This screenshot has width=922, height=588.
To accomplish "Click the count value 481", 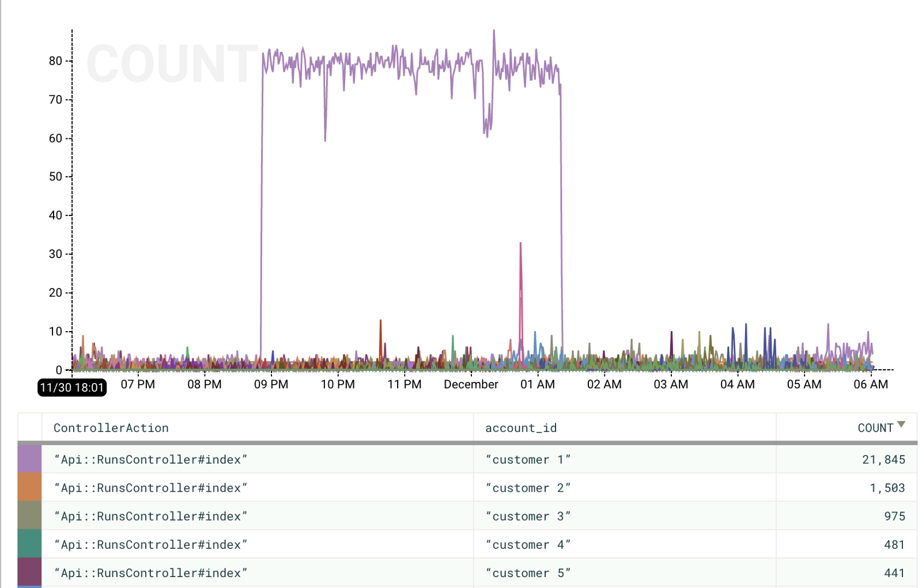I will [895, 544].
